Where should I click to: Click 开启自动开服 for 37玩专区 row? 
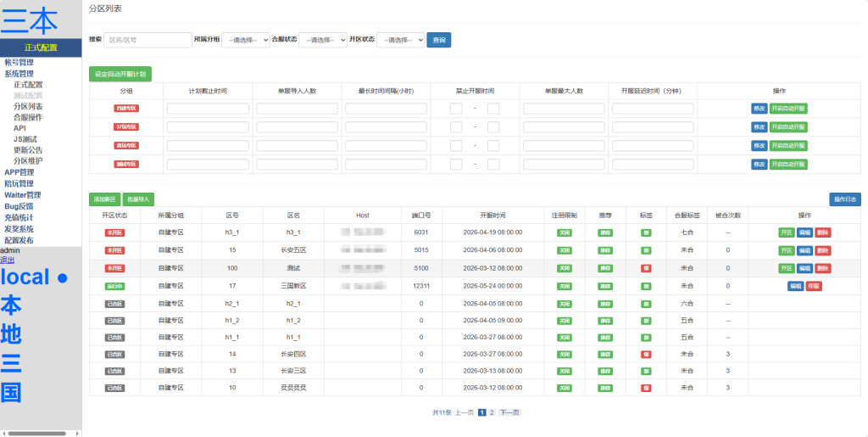tap(788, 126)
